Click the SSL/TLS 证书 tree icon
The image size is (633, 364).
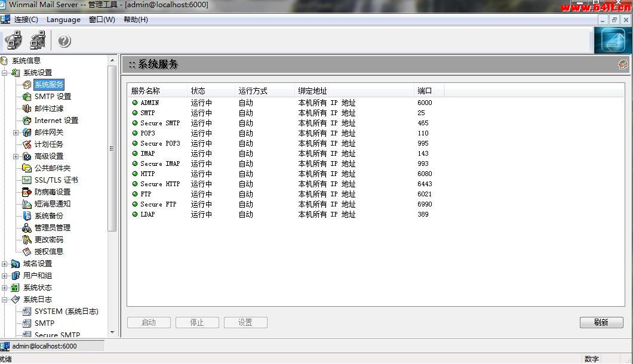click(27, 180)
